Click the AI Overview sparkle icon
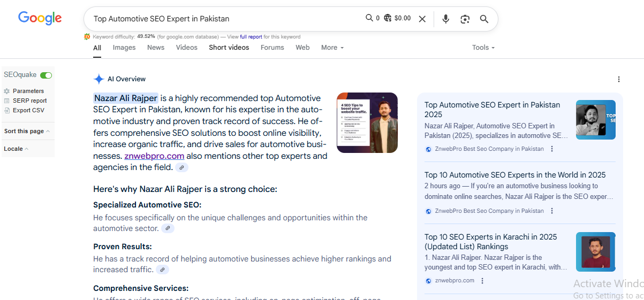644x300 pixels. (99, 79)
